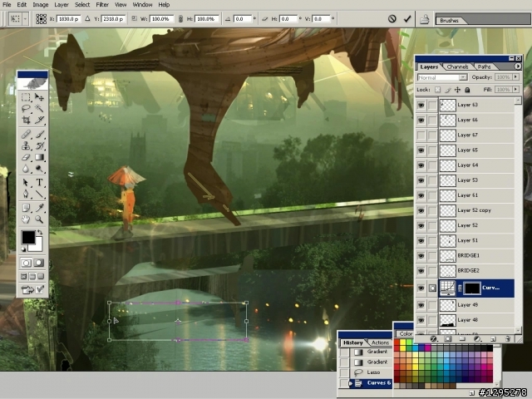Select the Brush tool

pyautogui.click(x=39, y=135)
